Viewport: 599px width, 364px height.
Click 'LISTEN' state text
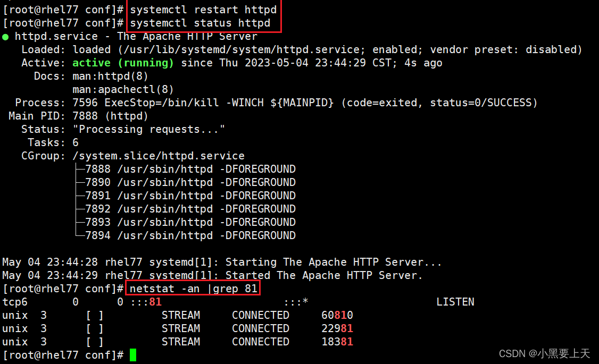click(455, 302)
